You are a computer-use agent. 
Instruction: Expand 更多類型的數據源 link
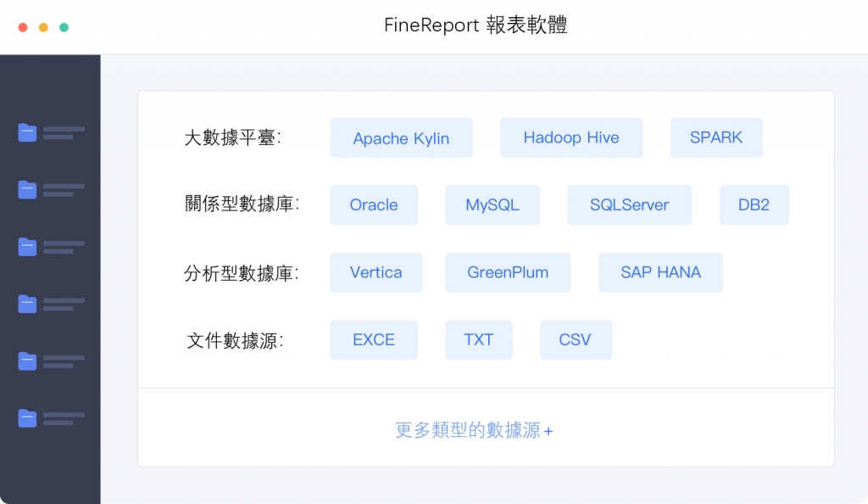pyautogui.click(x=474, y=430)
